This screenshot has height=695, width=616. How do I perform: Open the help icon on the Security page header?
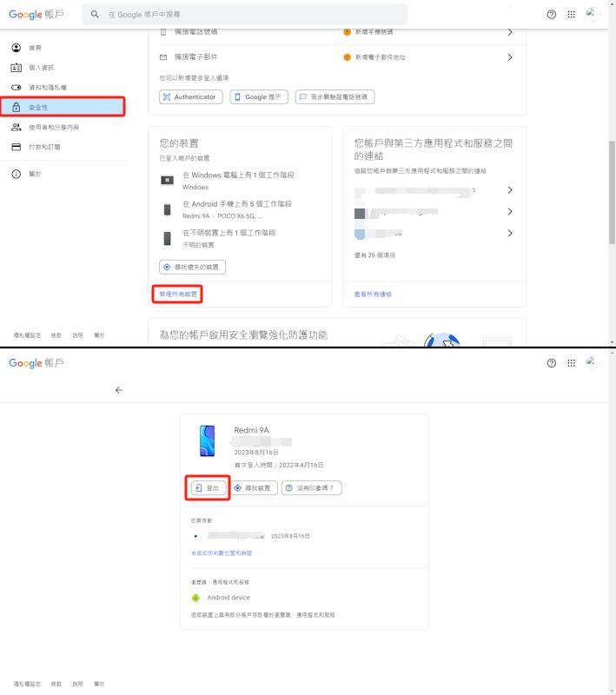[552, 14]
